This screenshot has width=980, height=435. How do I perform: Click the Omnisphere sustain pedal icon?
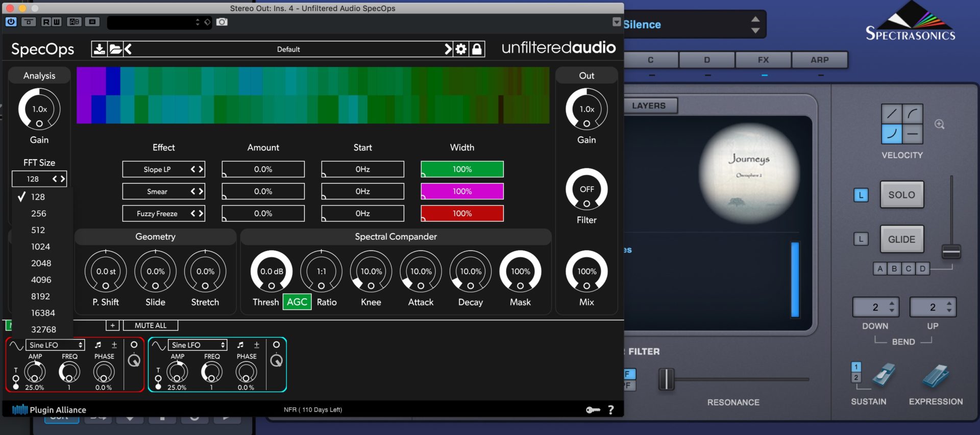[x=884, y=375]
